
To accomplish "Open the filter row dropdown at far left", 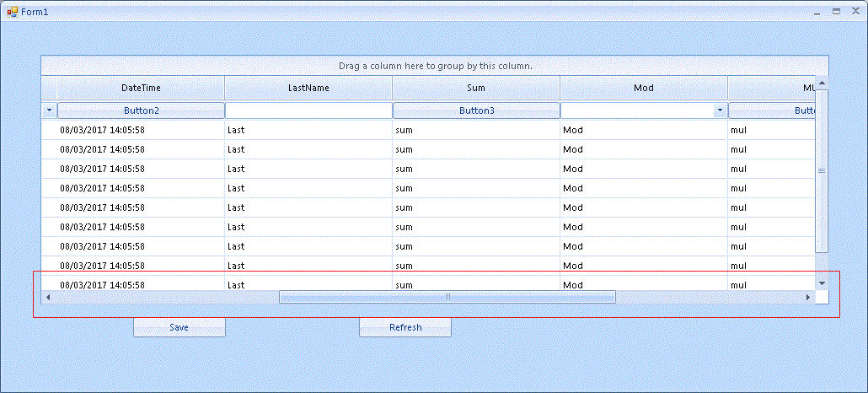I will (x=49, y=110).
